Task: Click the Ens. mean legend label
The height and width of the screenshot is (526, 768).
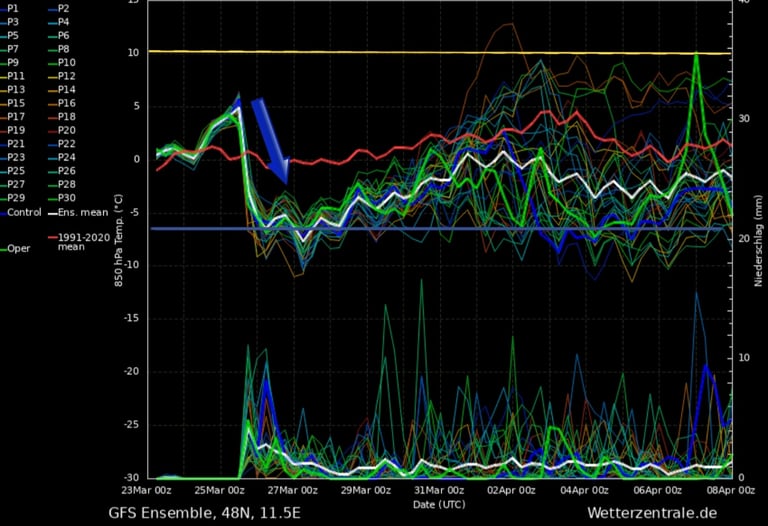Action: (x=83, y=213)
